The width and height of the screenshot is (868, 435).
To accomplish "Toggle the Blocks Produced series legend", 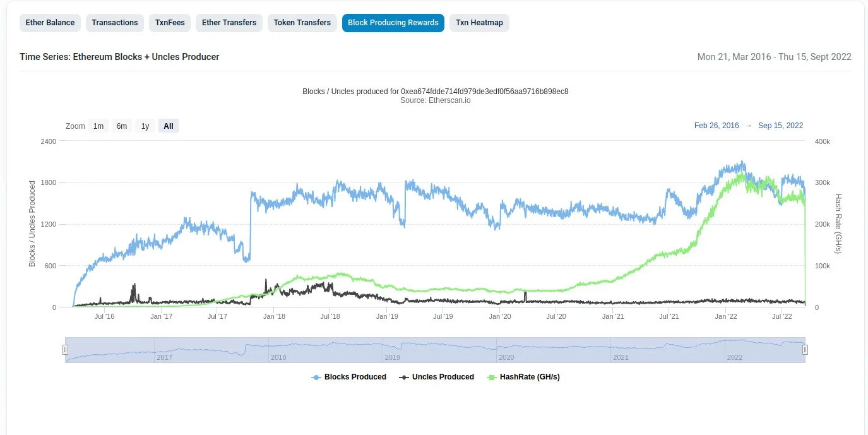I will pyautogui.click(x=355, y=377).
